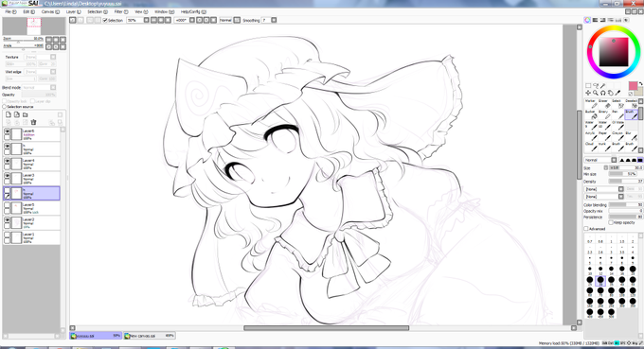Pick the eyedropper color picker tool

tap(617, 93)
